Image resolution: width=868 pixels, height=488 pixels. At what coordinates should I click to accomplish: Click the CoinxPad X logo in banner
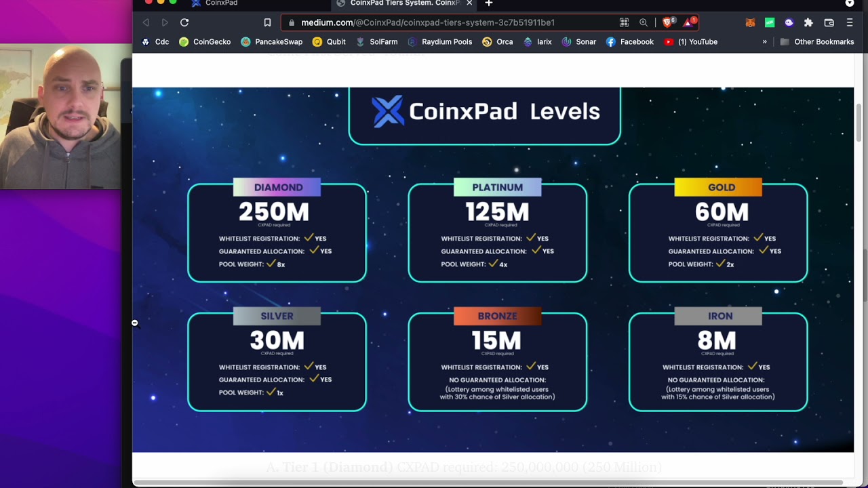click(x=388, y=111)
